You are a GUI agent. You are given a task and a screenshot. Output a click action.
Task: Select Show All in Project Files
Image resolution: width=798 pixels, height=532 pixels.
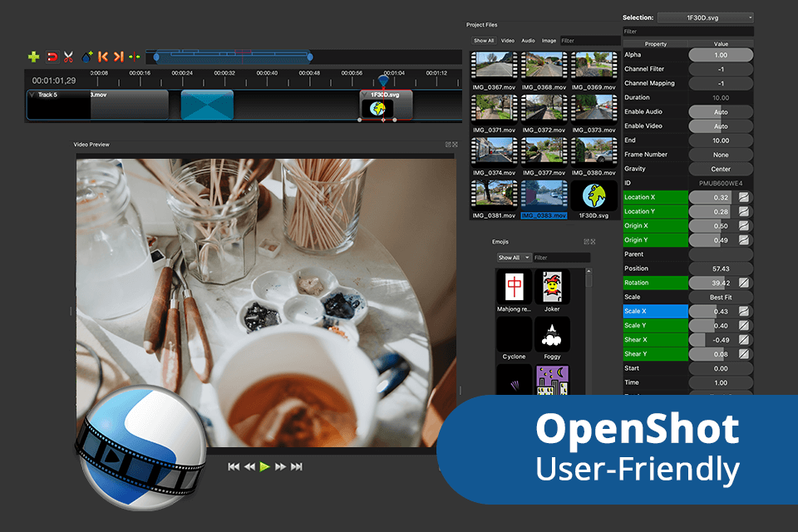pos(484,41)
